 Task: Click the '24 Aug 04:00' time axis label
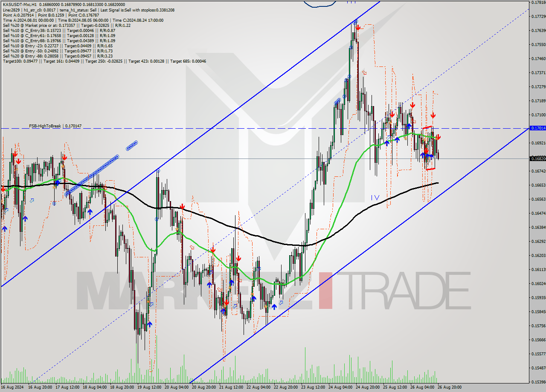click(x=340, y=387)
